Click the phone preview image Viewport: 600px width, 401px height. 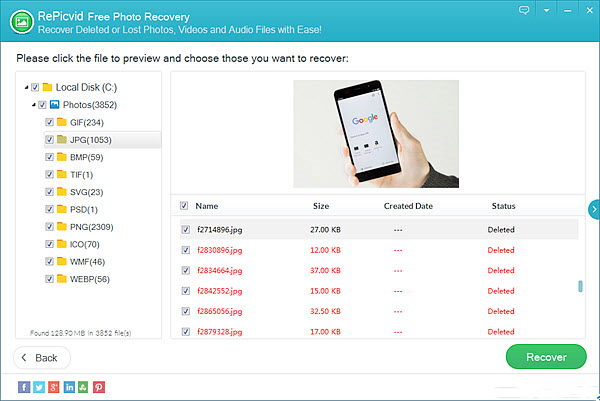coord(376,134)
